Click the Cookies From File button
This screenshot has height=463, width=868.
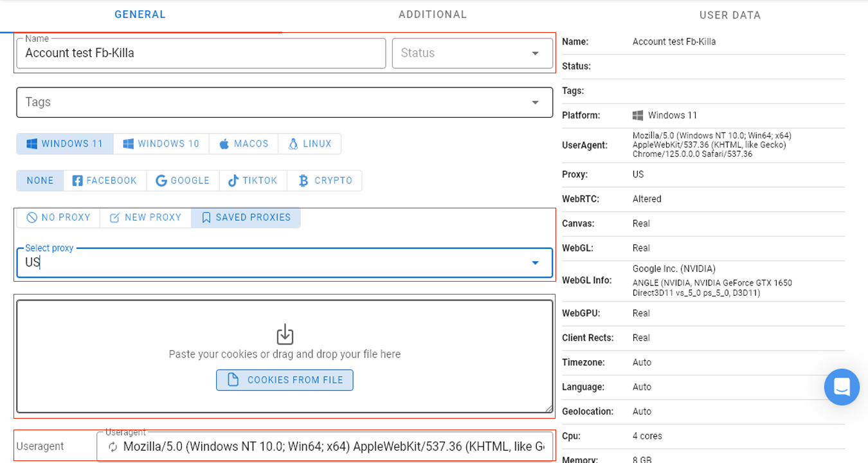coord(285,380)
